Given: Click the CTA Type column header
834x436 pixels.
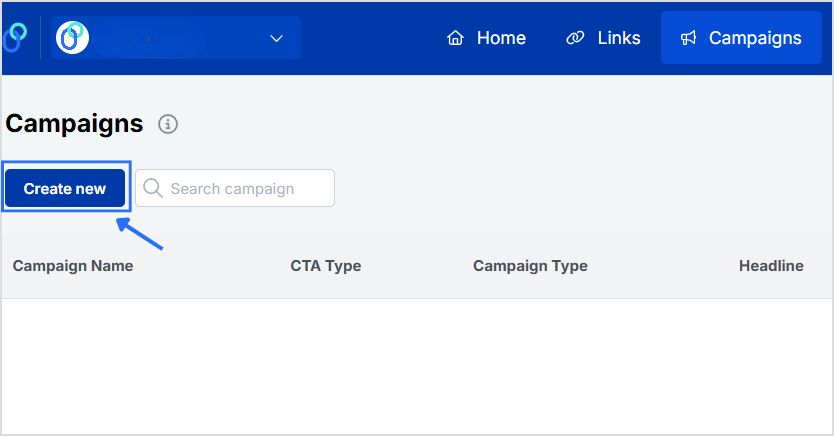Looking at the screenshot, I should tap(326, 266).
